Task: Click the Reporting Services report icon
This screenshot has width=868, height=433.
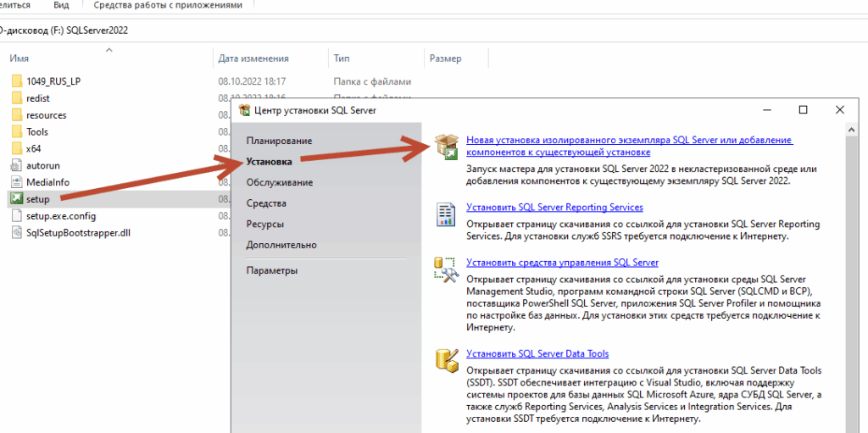Action: 446,214
